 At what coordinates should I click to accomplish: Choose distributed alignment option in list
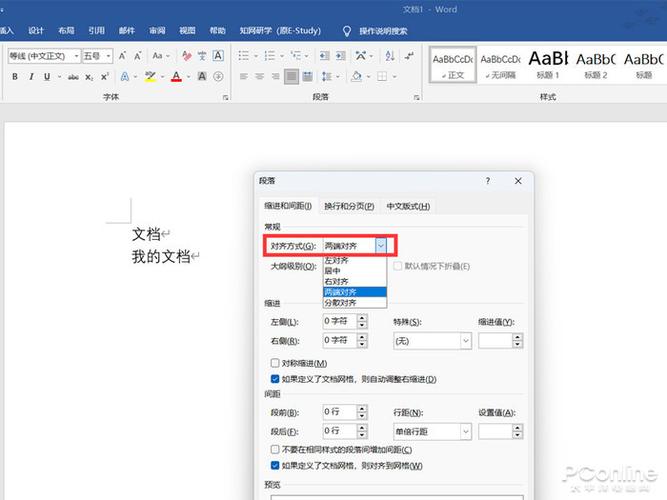(355, 303)
